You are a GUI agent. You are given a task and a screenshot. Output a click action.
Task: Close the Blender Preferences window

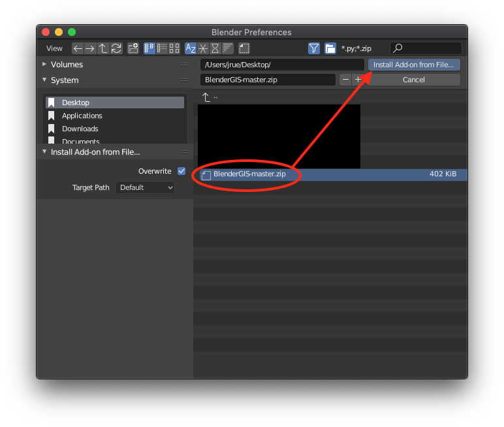46,32
